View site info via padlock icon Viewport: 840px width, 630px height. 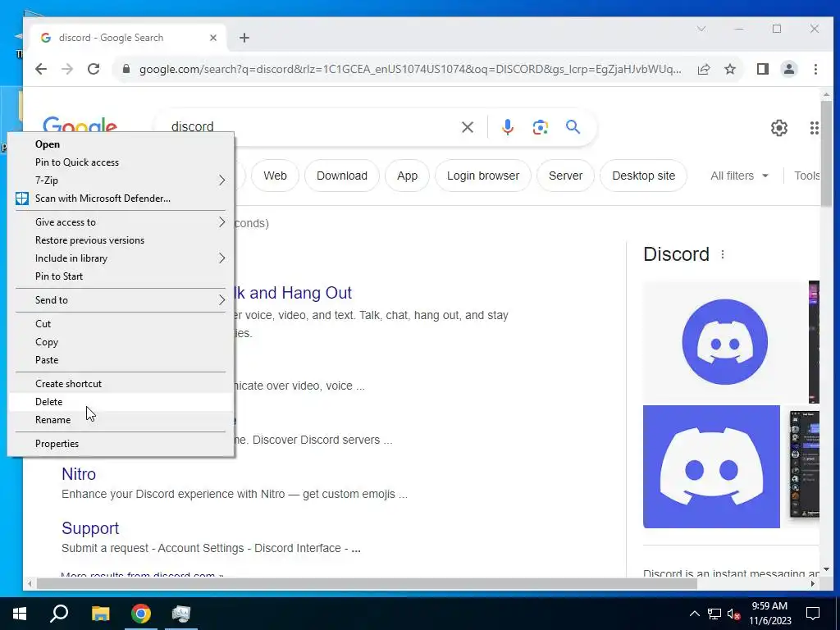click(x=126, y=69)
